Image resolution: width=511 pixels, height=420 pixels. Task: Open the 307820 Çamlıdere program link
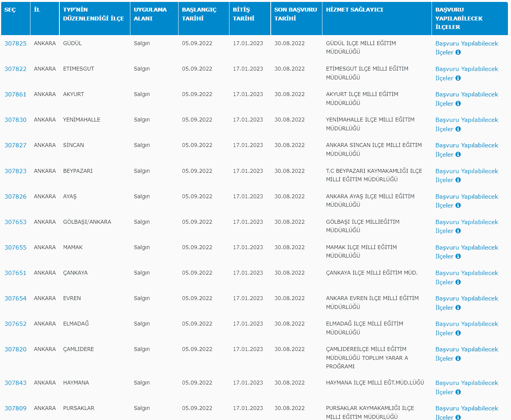(x=15, y=349)
